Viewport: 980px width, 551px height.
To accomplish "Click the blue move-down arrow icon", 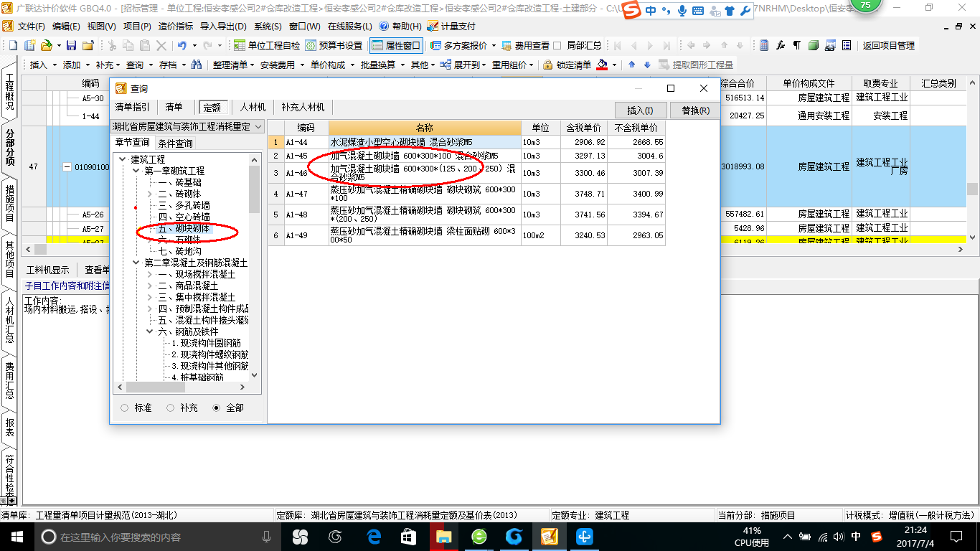I will [647, 65].
